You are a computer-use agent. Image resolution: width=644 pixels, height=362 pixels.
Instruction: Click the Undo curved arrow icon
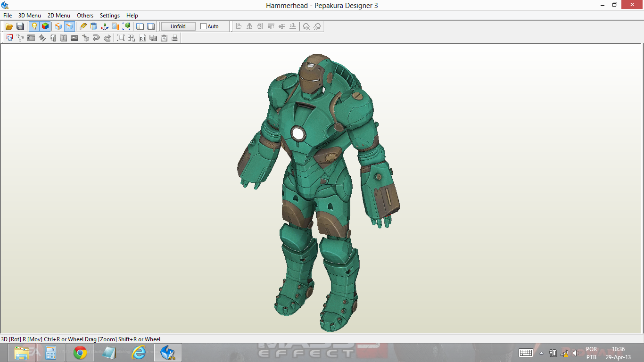(96, 38)
